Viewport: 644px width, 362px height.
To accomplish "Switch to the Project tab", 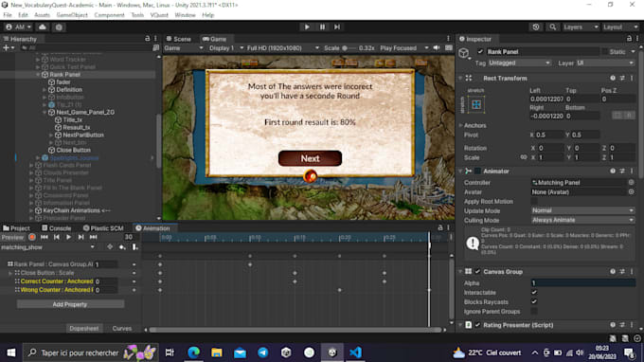I will click(x=16, y=228).
